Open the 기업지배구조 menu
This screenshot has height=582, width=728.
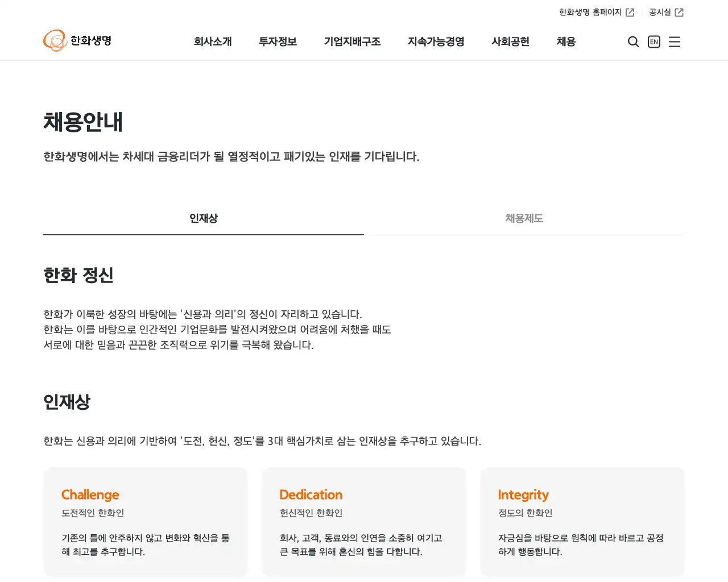coord(353,41)
